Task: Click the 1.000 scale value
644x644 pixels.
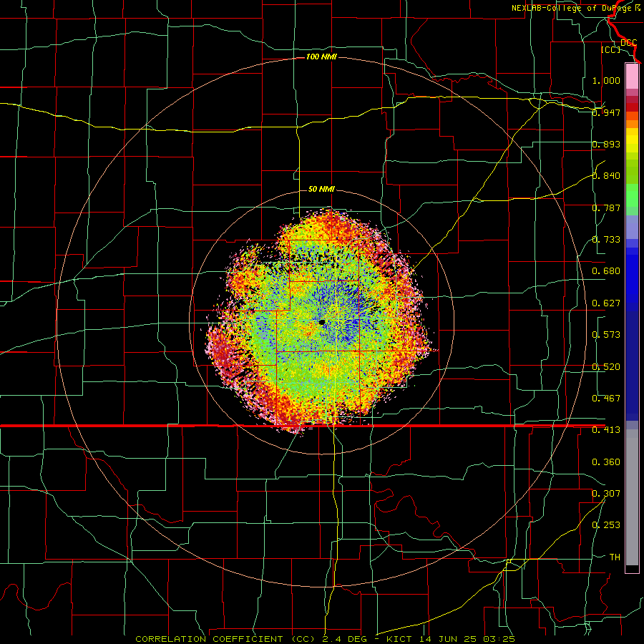Action: pos(606,80)
